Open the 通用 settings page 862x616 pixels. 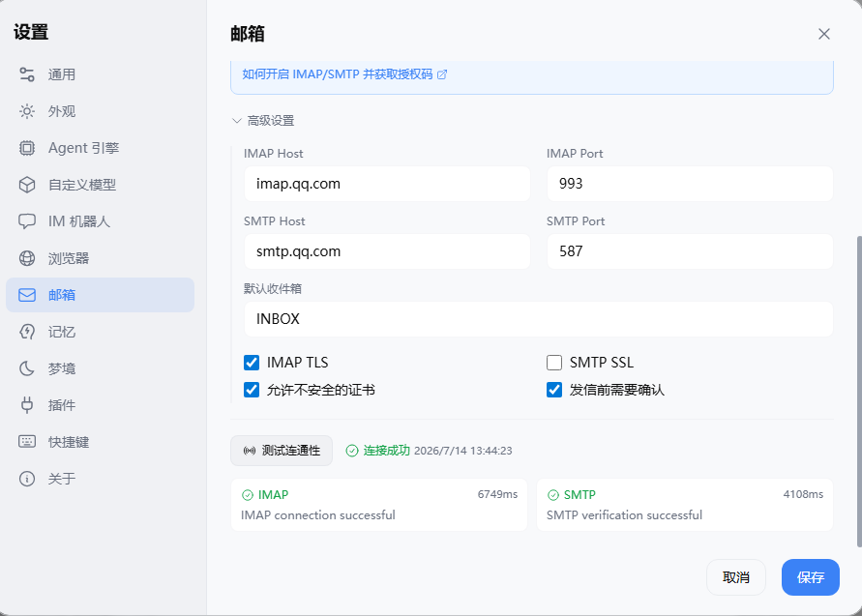[100, 74]
